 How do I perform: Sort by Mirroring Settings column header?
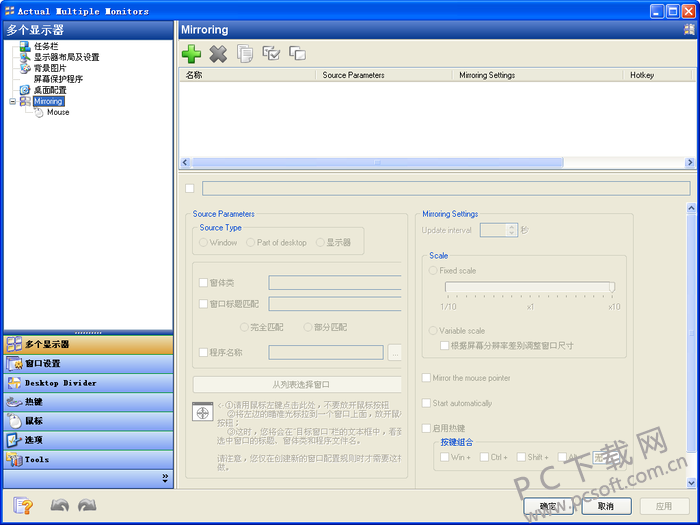[x=538, y=75]
